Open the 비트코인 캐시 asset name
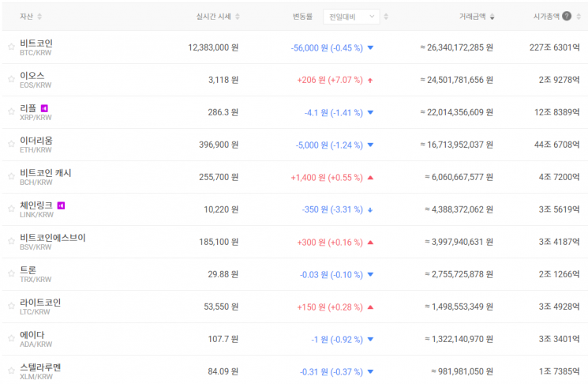Viewport: 588px width, 384px height. pos(45,173)
